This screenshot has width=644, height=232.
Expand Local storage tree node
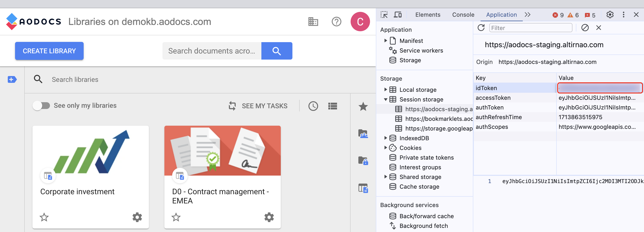coord(386,89)
